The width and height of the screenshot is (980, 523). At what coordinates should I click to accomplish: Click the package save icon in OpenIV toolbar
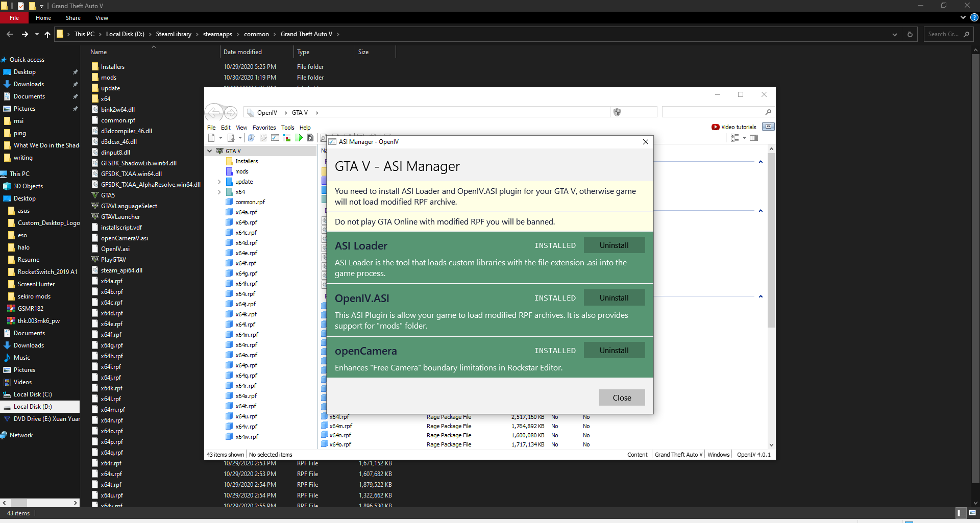310,138
